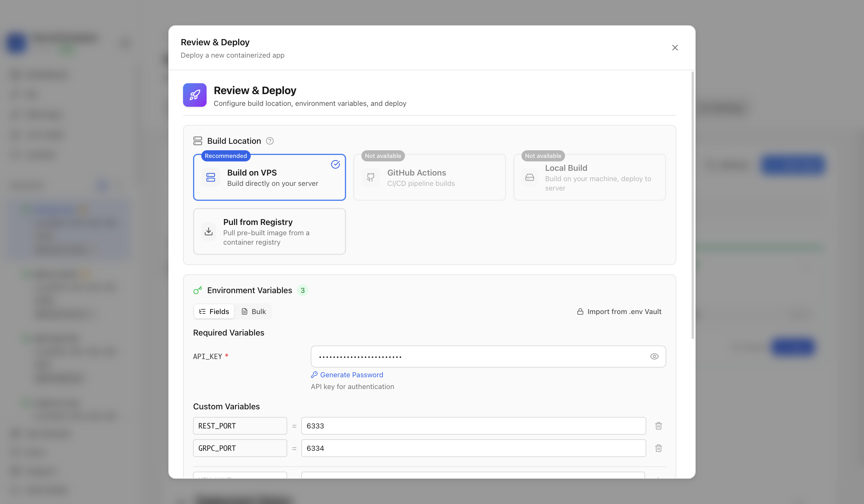864x504 pixels.
Task: Delete the GRPC_PORT variable
Action: click(x=658, y=448)
